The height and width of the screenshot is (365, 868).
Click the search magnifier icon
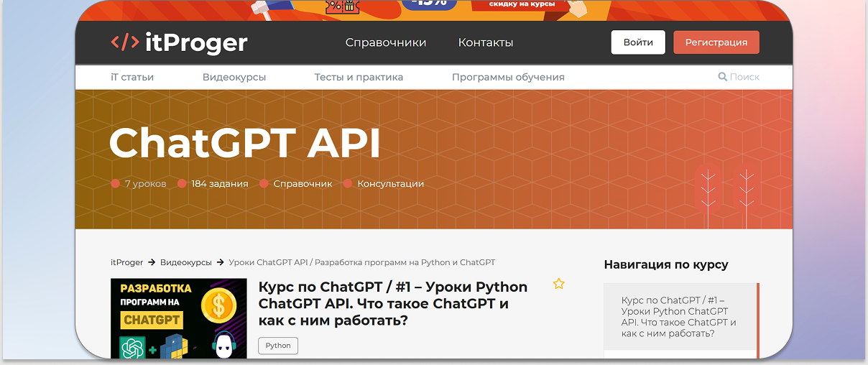pyautogui.click(x=722, y=77)
